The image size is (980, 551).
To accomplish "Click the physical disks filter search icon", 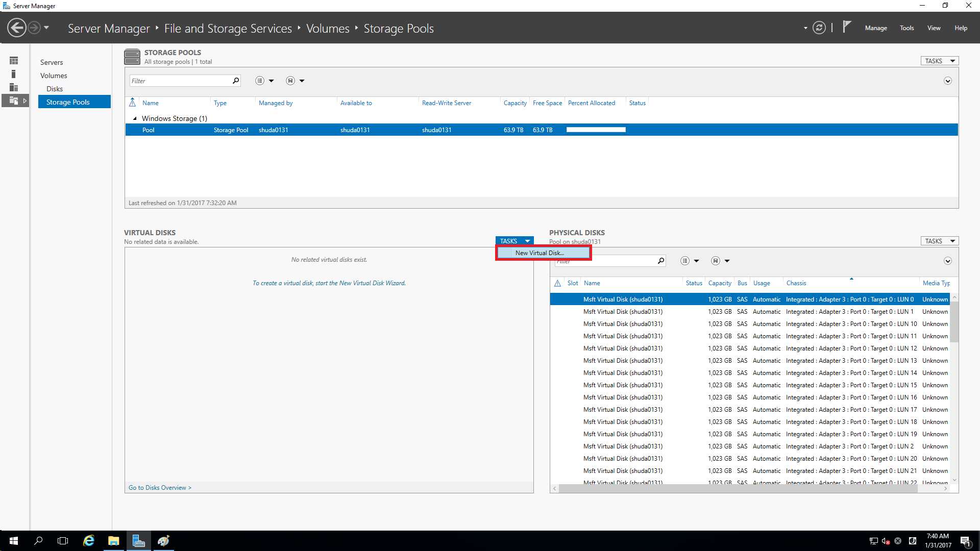I will pyautogui.click(x=661, y=261).
